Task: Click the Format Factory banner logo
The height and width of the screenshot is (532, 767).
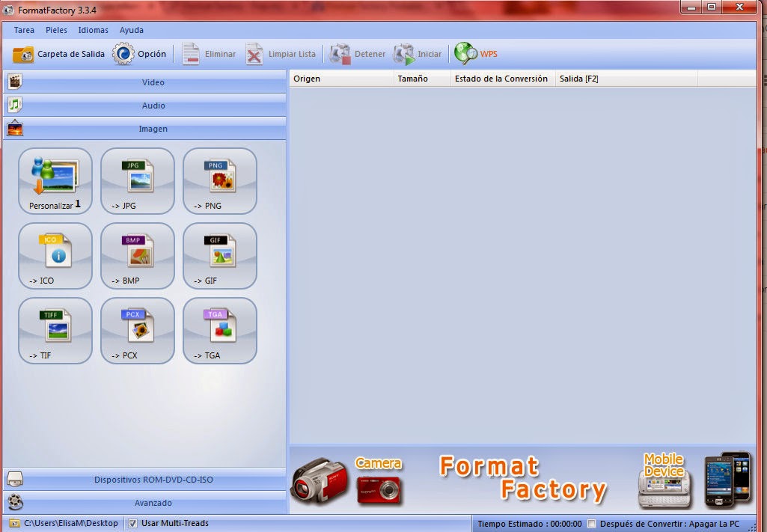Action: tap(522, 479)
